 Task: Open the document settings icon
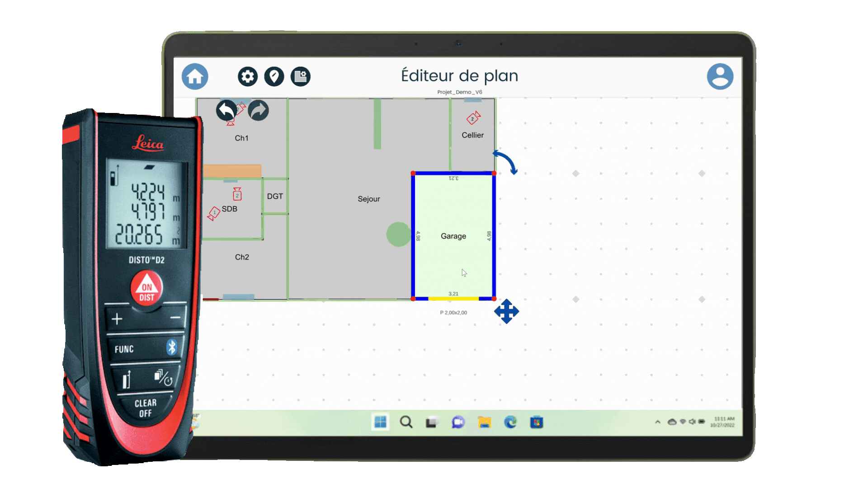pyautogui.click(x=301, y=76)
